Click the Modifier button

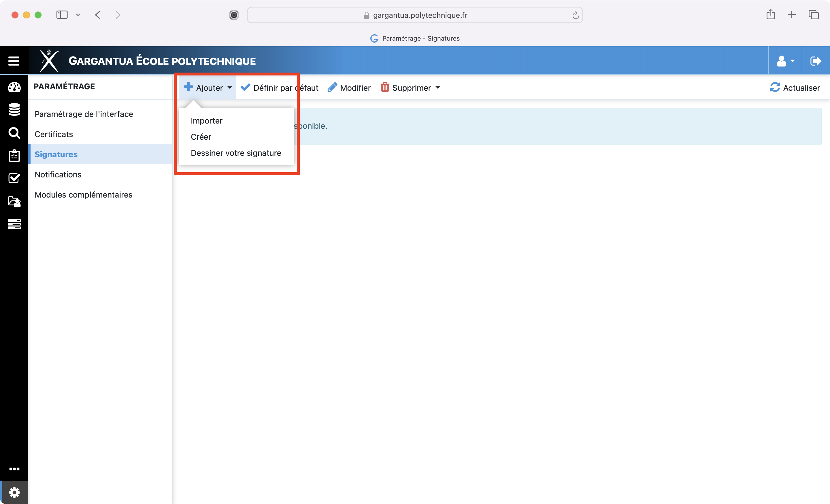click(349, 88)
